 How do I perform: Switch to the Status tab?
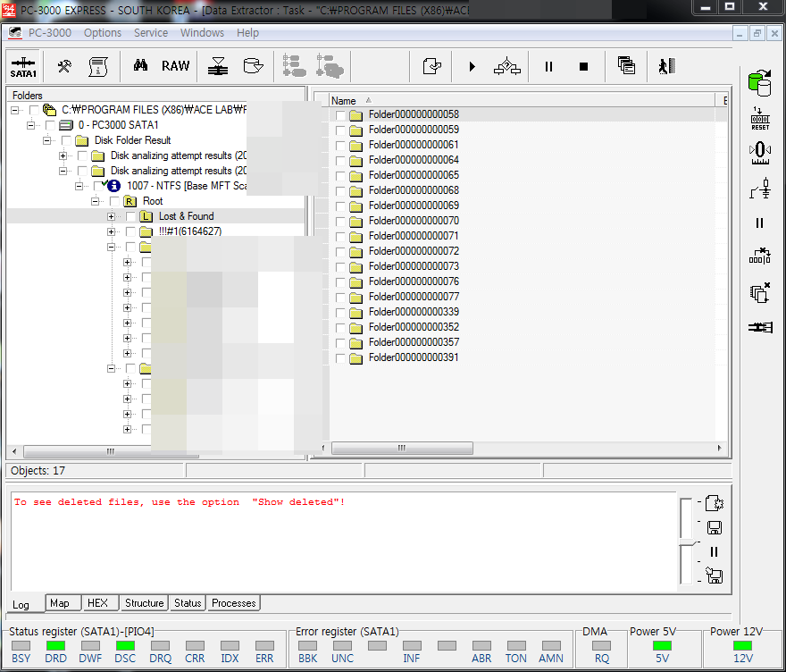point(188,603)
